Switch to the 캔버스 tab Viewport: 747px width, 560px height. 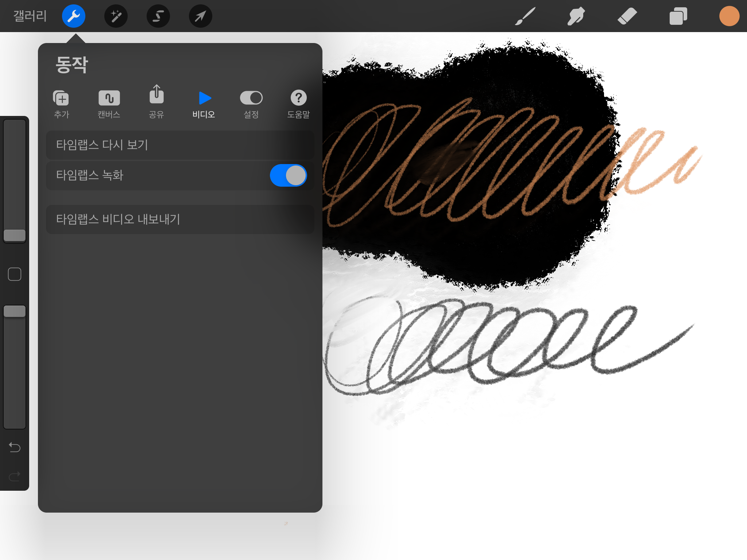pyautogui.click(x=109, y=104)
